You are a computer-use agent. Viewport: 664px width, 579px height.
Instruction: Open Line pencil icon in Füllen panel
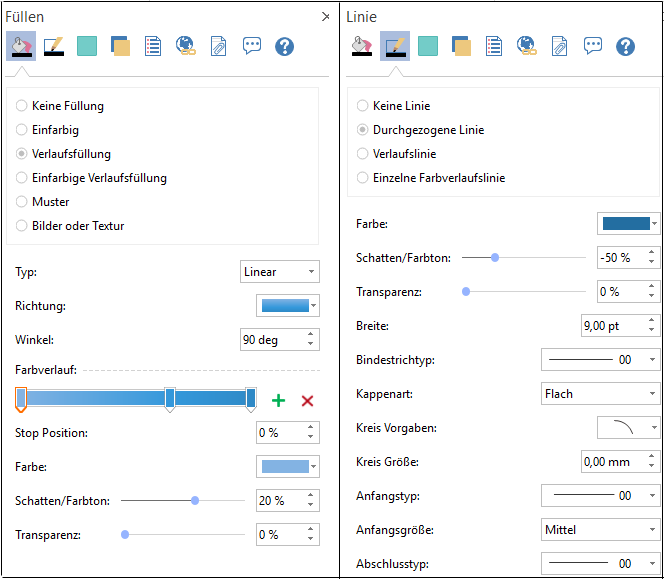[54, 46]
